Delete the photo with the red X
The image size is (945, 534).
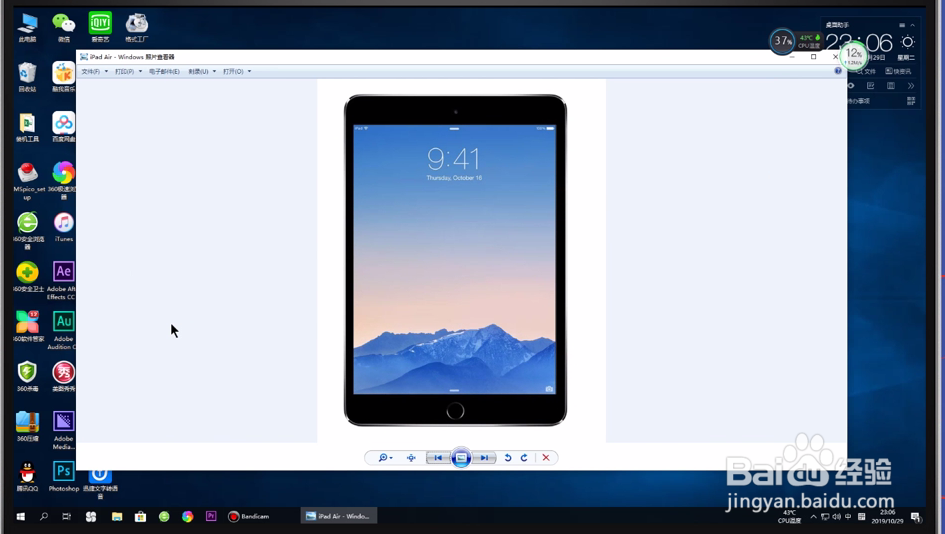point(546,458)
